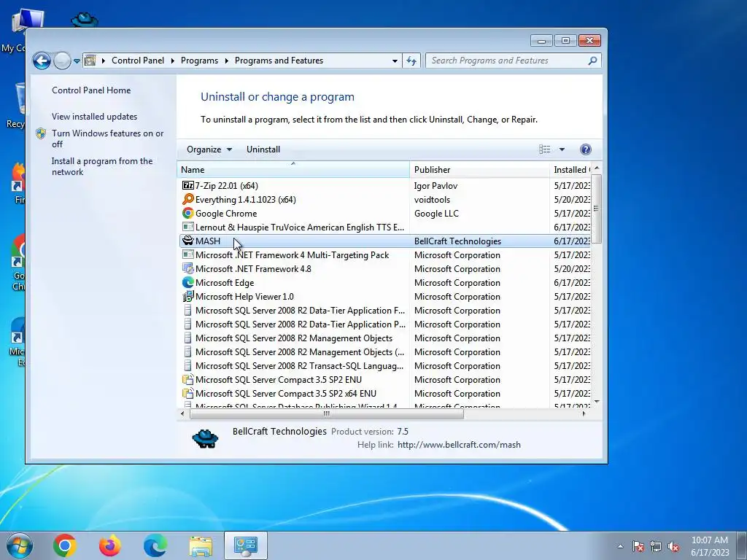Image resolution: width=747 pixels, height=560 pixels.
Task: Click the blue Help icon
Action: coord(586,149)
